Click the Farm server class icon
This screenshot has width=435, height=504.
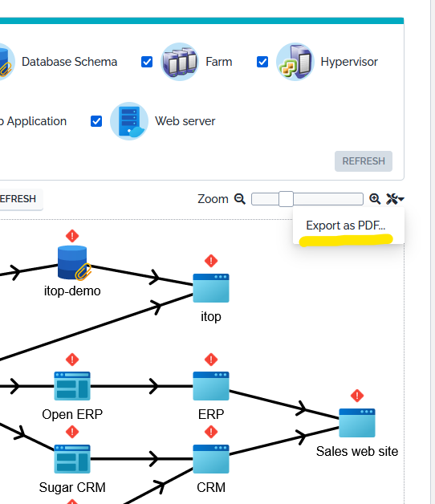180,62
